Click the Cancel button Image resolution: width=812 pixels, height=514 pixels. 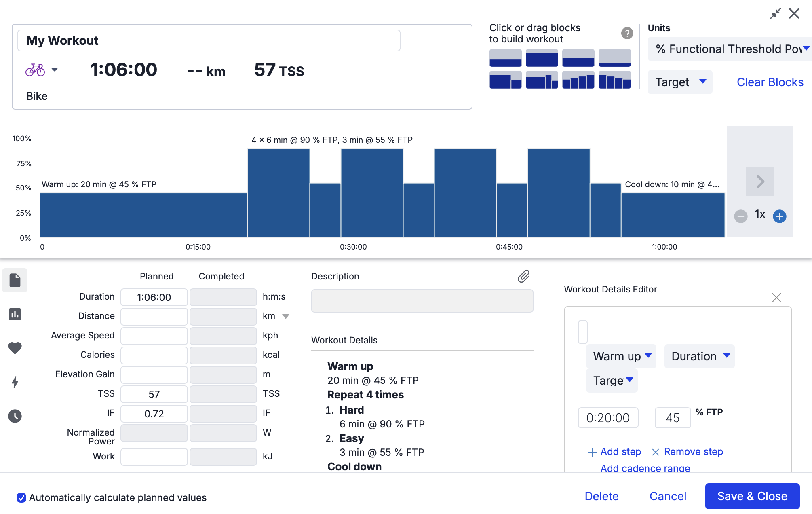pos(668,496)
